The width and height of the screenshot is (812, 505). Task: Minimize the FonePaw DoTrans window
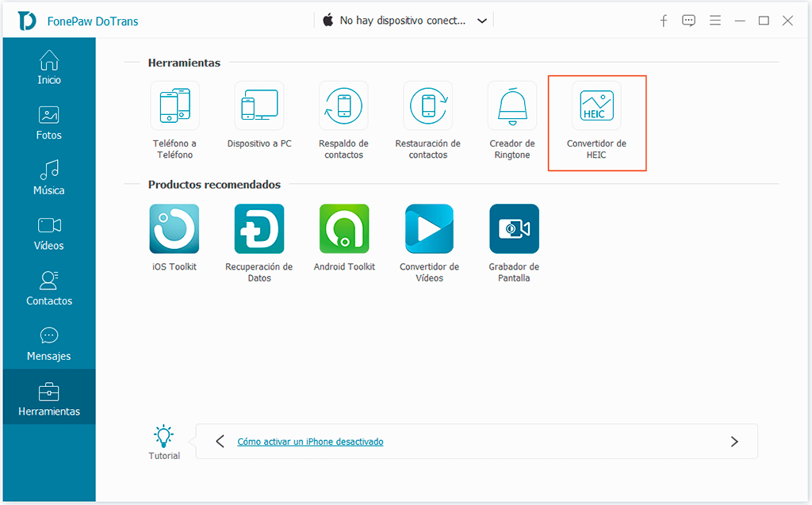[x=740, y=21]
